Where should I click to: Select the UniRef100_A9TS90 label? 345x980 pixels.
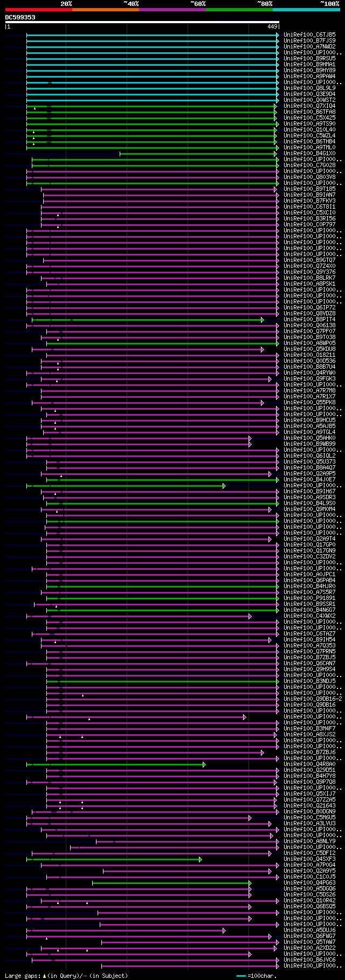(309, 123)
